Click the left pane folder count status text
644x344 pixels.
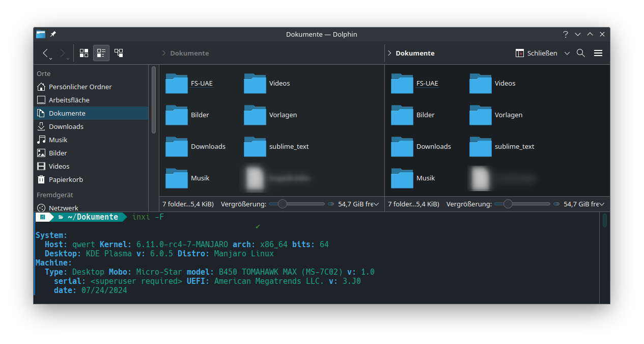[188, 204]
